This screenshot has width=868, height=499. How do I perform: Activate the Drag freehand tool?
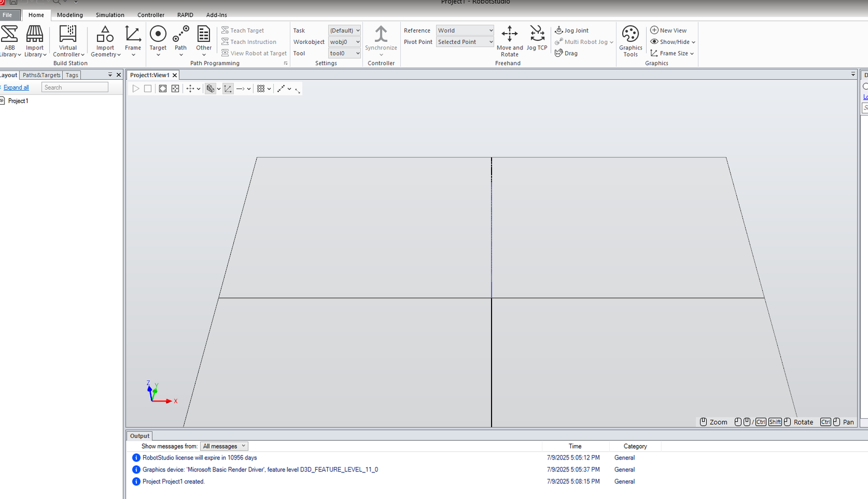pos(566,53)
